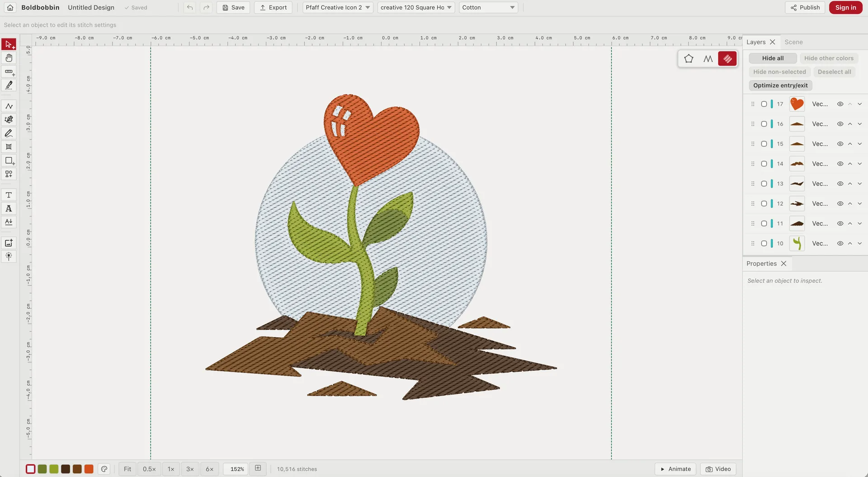Move layer 12 down with its chevron
The height and width of the screenshot is (477, 868).
point(859,203)
